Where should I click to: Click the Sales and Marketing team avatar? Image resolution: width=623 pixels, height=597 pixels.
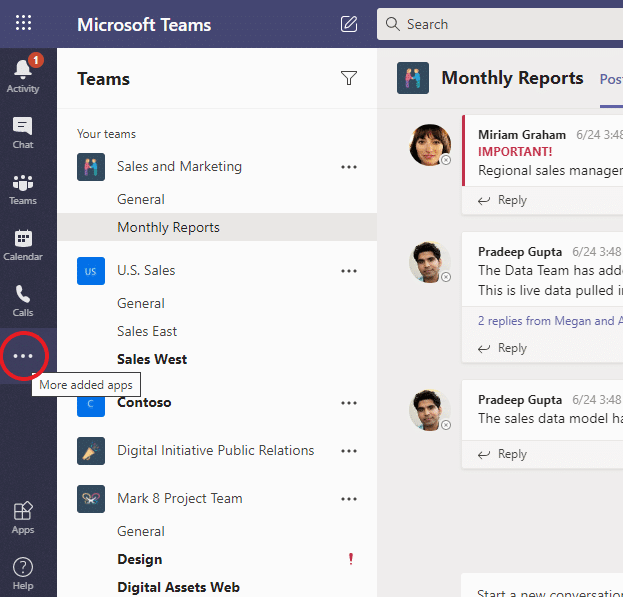[x=91, y=167]
